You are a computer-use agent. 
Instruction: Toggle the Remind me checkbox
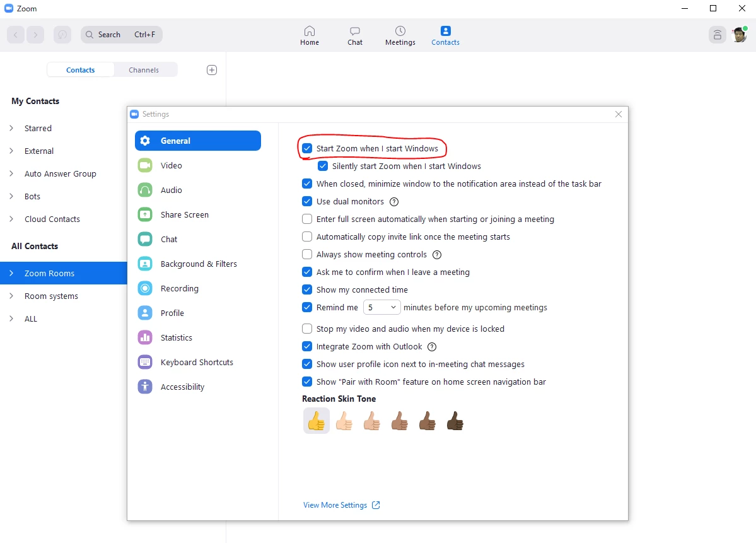pos(307,307)
